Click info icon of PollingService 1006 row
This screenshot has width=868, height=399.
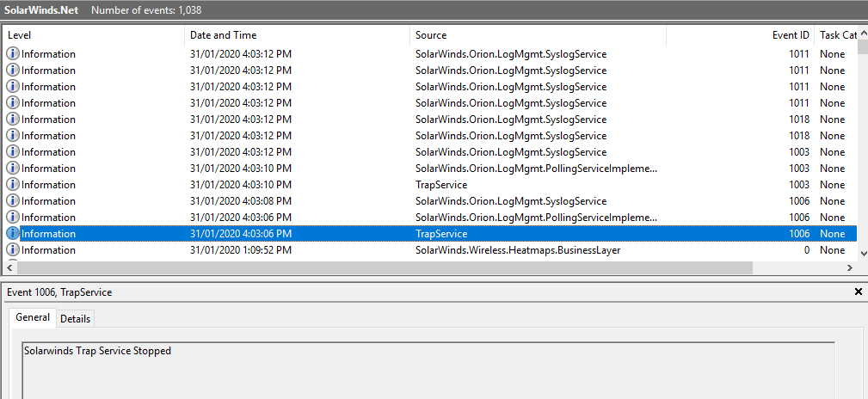click(x=12, y=217)
